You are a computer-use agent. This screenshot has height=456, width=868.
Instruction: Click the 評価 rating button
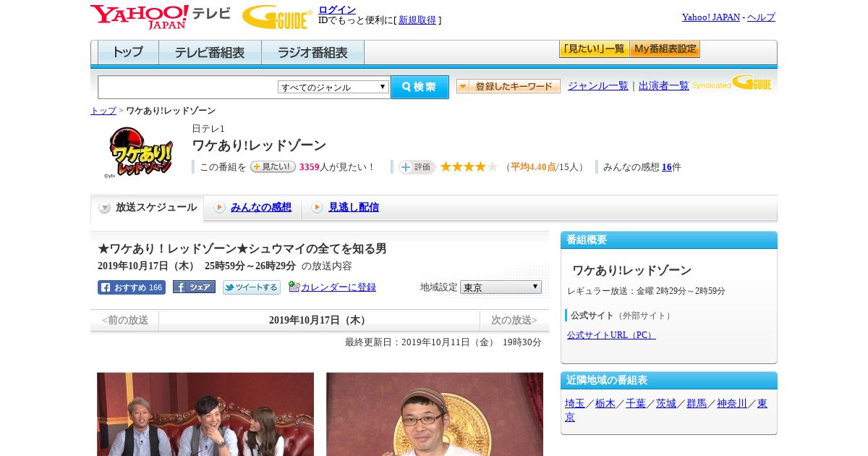tap(417, 167)
